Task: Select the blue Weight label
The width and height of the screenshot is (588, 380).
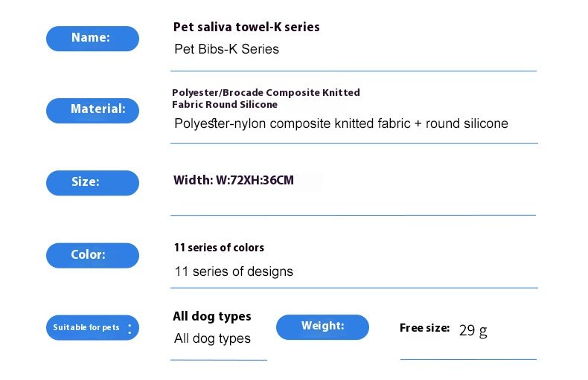Action: pos(322,326)
